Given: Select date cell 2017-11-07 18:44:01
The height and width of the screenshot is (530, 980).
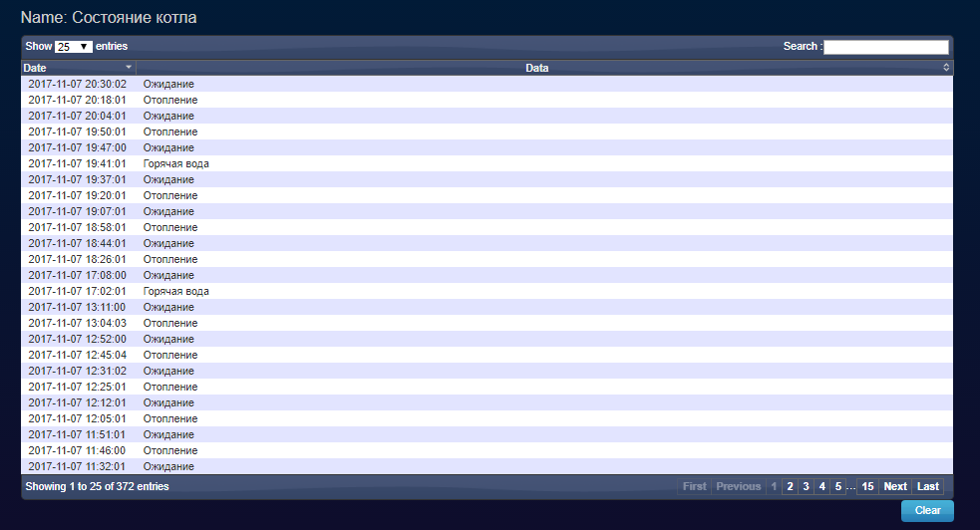Looking at the screenshot, I should (78, 243).
